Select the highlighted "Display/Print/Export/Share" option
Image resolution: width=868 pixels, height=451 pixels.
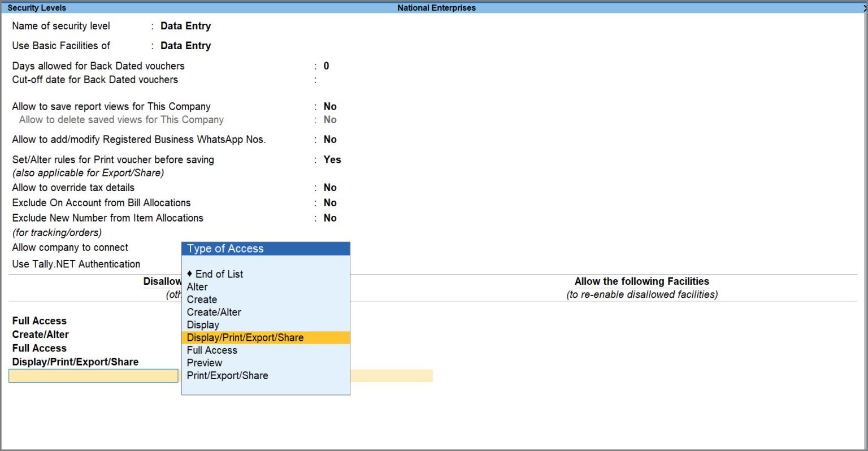pyautogui.click(x=246, y=337)
